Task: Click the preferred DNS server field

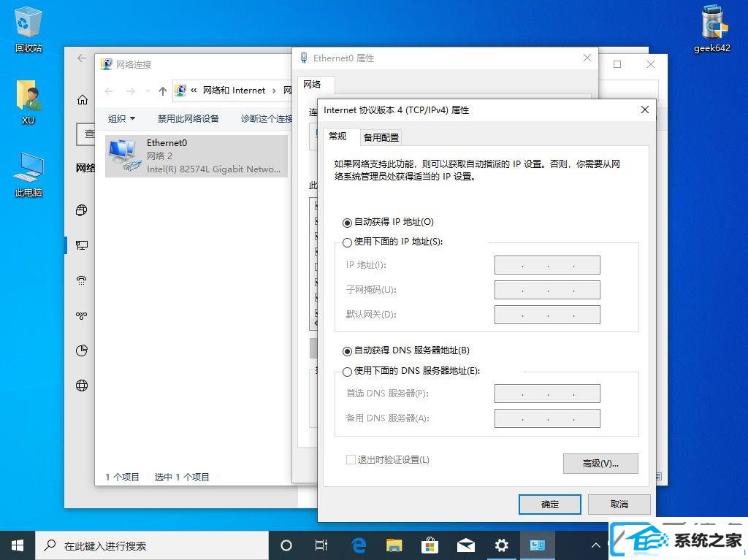Action: pos(547,394)
